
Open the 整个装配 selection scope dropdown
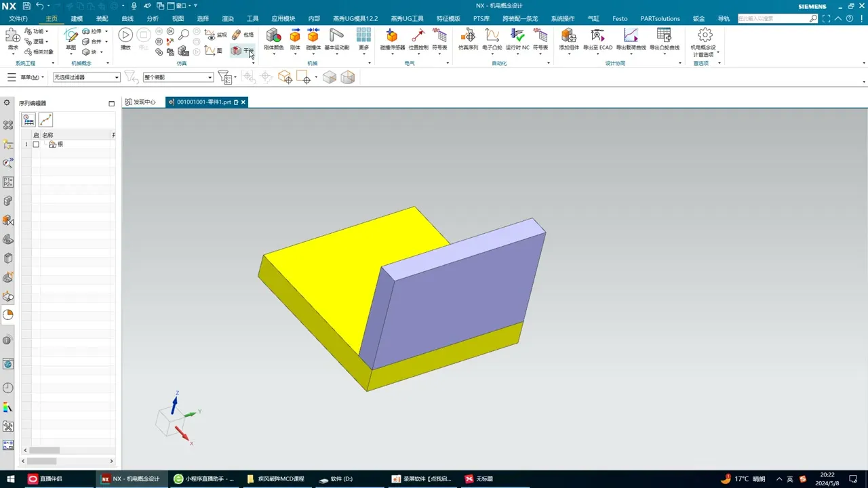(x=178, y=77)
